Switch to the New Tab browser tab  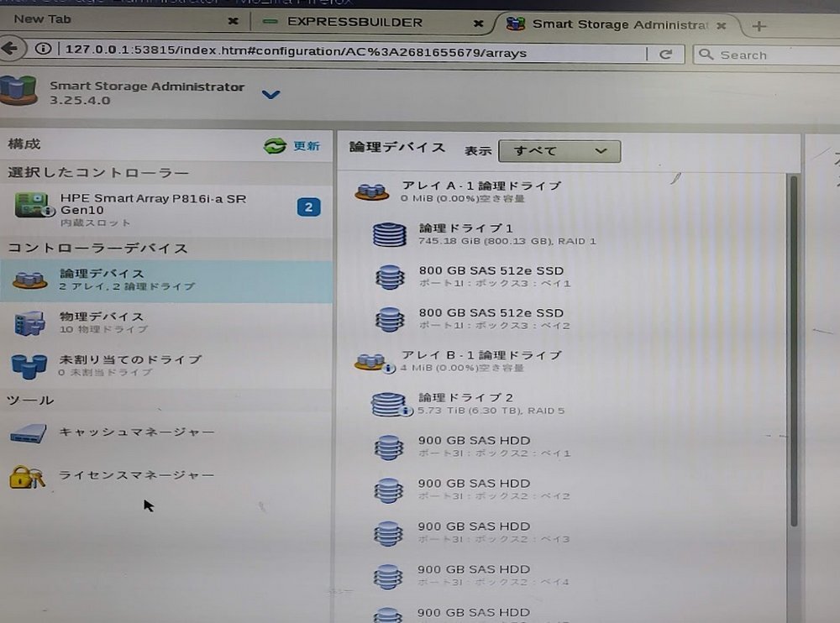coord(123,19)
